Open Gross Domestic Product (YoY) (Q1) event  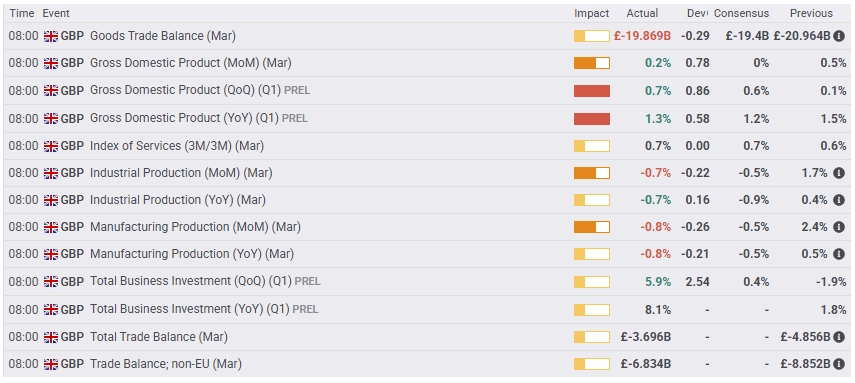pyautogui.click(x=198, y=118)
